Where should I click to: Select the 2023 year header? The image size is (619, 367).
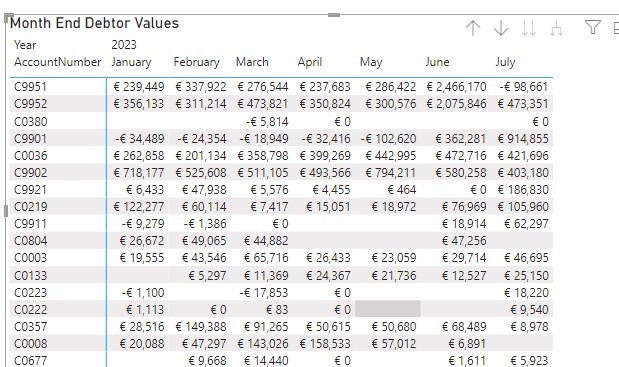(x=124, y=45)
